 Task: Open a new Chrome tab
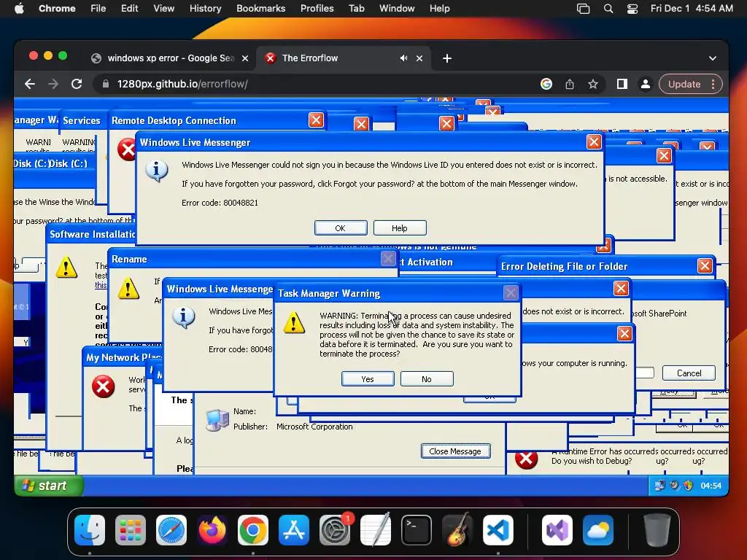coord(447,58)
